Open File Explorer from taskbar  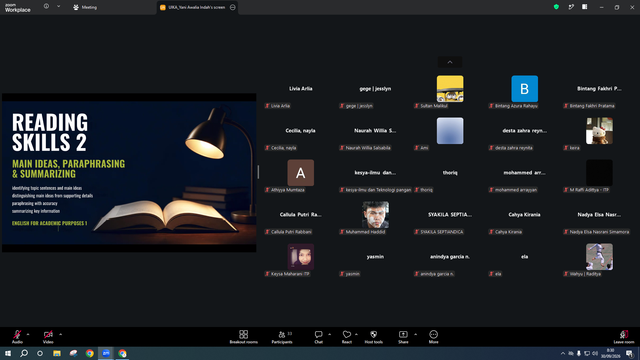pyautogui.click(x=57, y=353)
